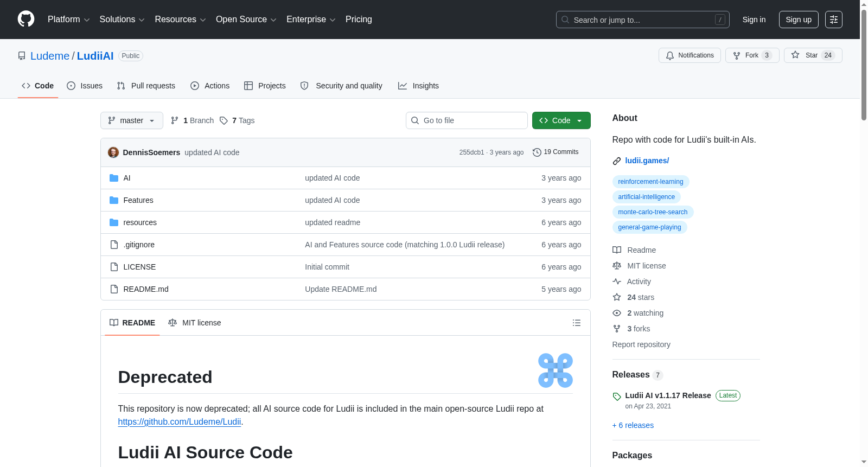Expand the Resources menu

(180, 20)
